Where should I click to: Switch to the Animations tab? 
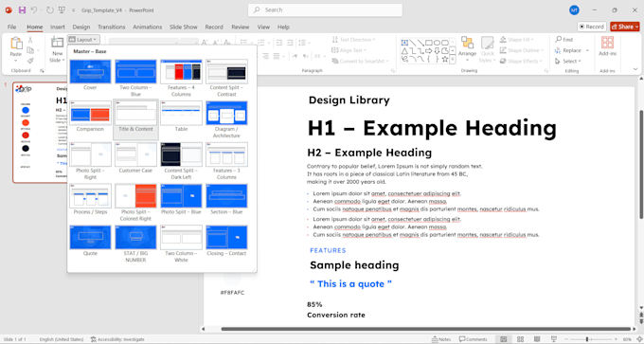(148, 27)
